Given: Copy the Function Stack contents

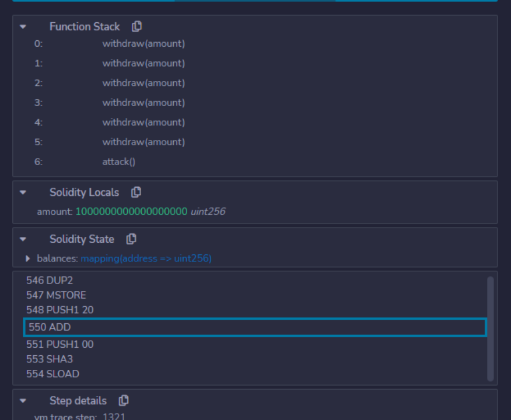Looking at the screenshot, I should tap(136, 26).
